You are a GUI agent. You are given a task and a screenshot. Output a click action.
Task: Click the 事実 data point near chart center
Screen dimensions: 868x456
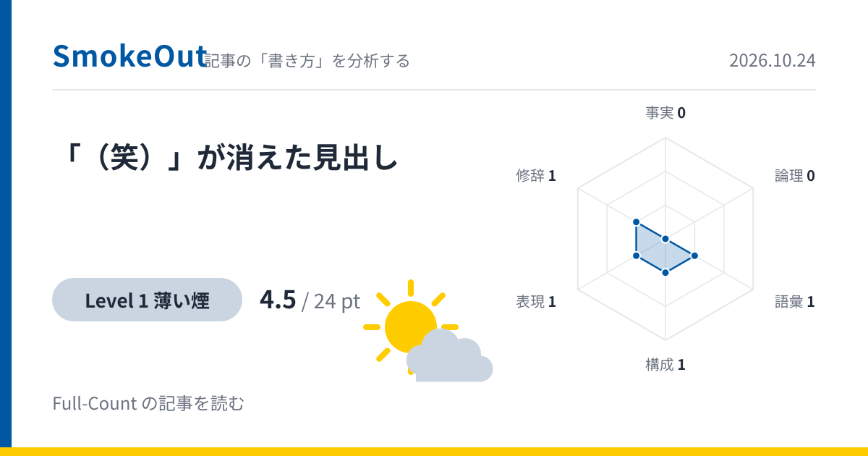(665, 239)
